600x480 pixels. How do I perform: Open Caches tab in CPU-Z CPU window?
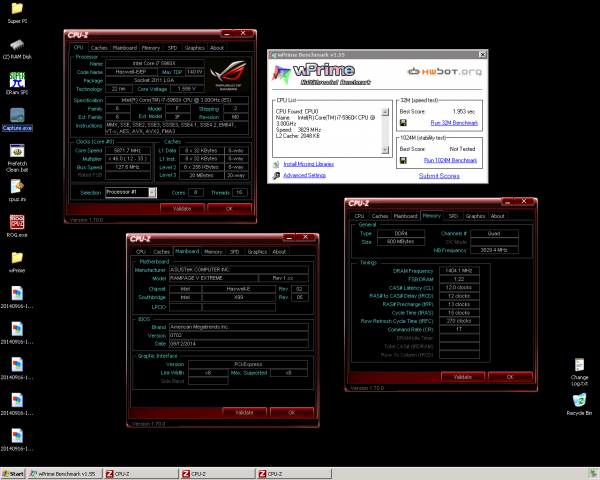click(99, 48)
